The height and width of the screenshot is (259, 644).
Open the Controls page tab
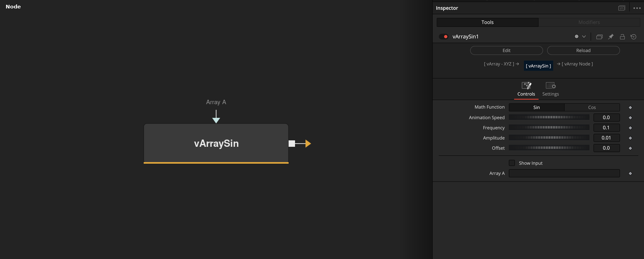[526, 89]
